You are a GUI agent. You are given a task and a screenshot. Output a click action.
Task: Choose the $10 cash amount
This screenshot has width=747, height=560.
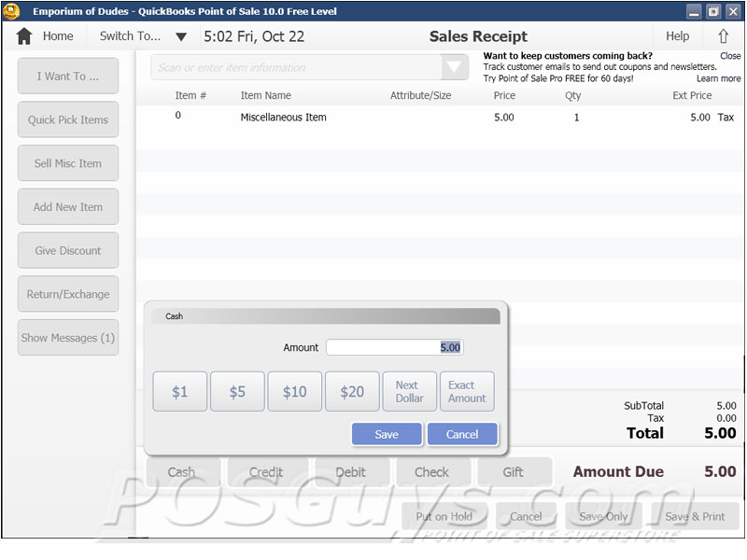tap(294, 392)
